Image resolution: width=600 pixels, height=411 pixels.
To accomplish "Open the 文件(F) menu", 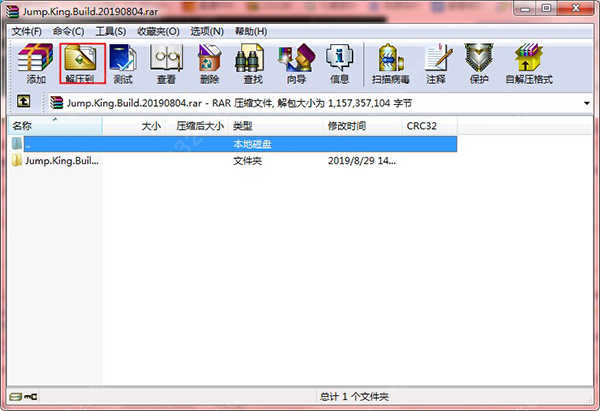I will [27, 32].
